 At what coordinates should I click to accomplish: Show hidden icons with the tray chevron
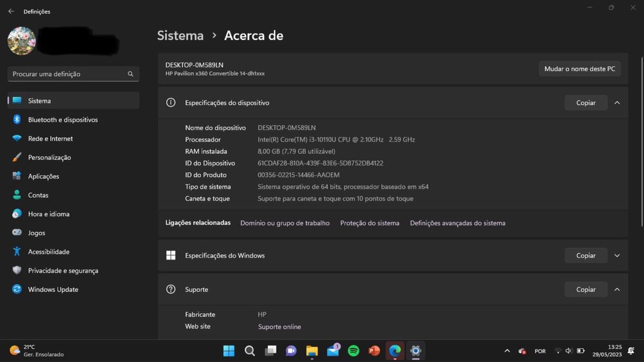click(x=507, y=351)
